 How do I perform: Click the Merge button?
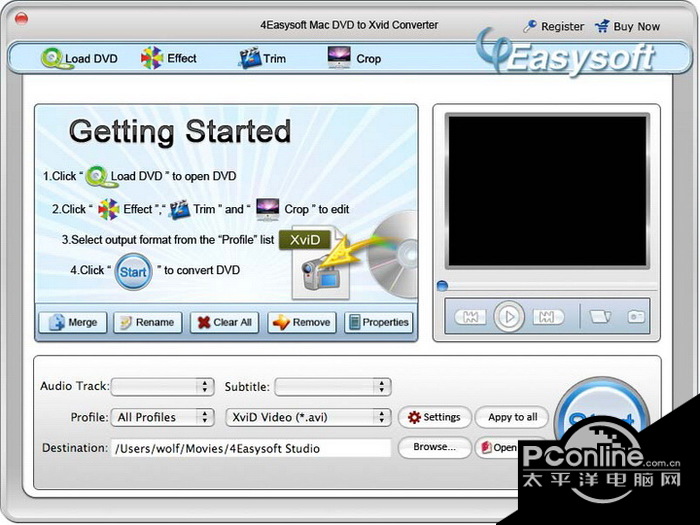(x=73, y=322)
